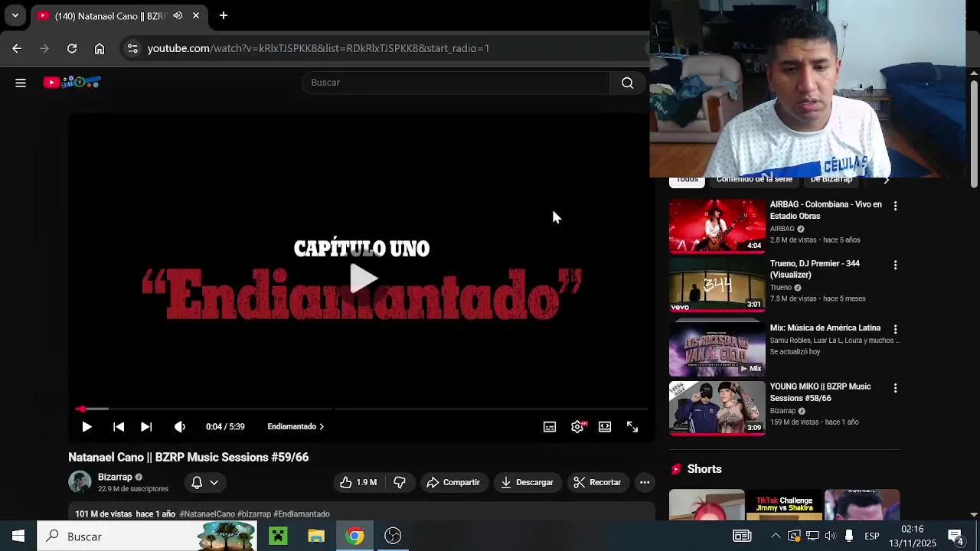The image size is (980, 551).
Task: Go back in browser history
Action: [x=17, y=48]
